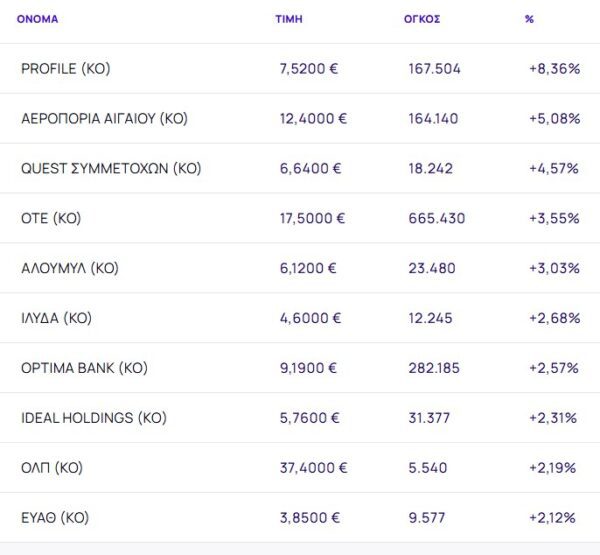Open QUEST ΣΥΜΜΕΤΟΧΩΝ (ΚΟ) entry
Screen dimensions: 600x555
pyautogui.click(x=111, y=168)
